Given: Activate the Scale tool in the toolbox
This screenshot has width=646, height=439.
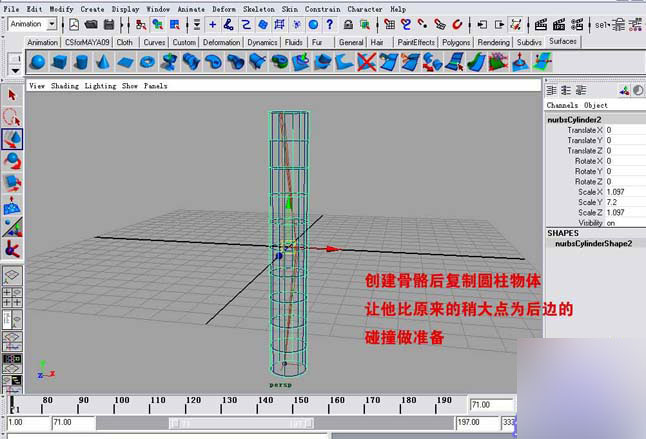Looking at the screenshot, I should [12, 183].
